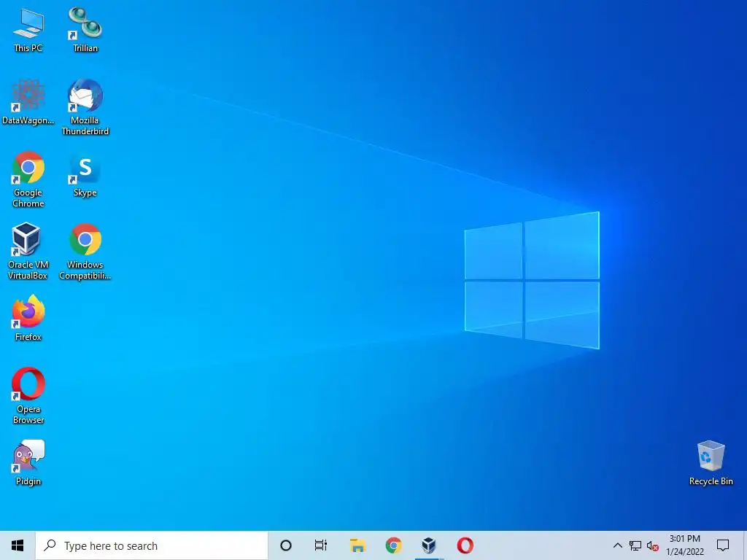This screenshot has width=747, height=560.
Task: Click the Type here to search box
Action: [x=152, y=545]
